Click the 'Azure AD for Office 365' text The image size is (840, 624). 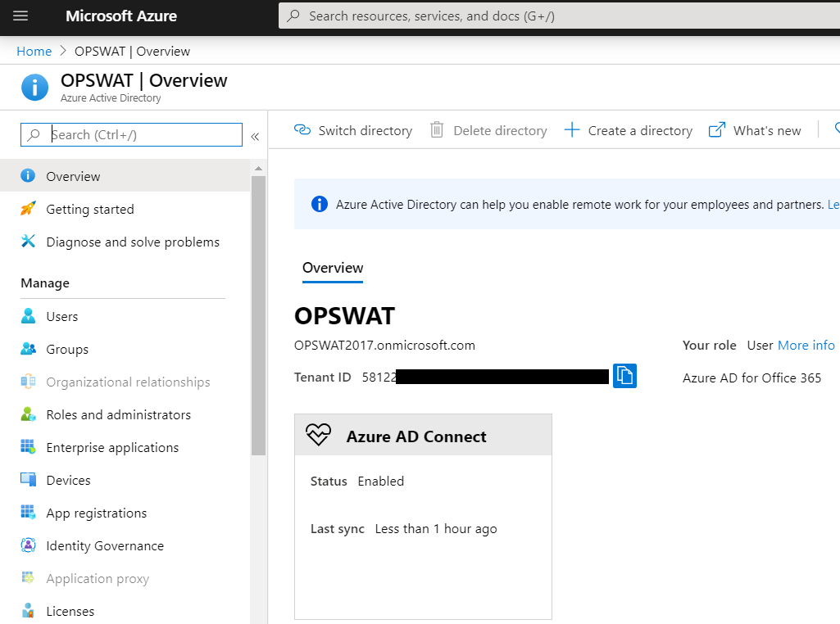[x=751, y=378]
